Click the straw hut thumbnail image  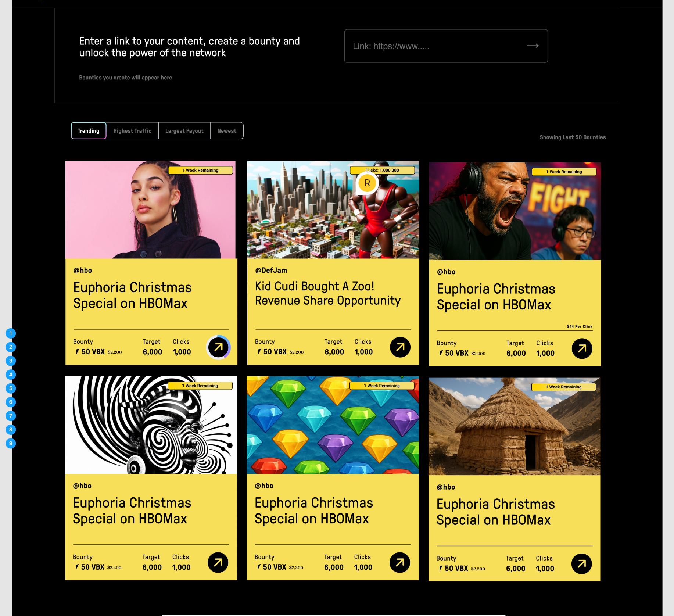point(515,426)
